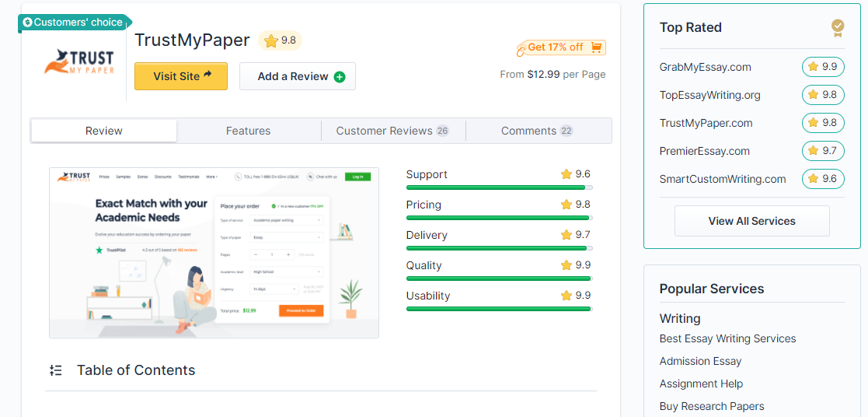
Task: Switch to the Comments tab
Action: click(538, 131)
